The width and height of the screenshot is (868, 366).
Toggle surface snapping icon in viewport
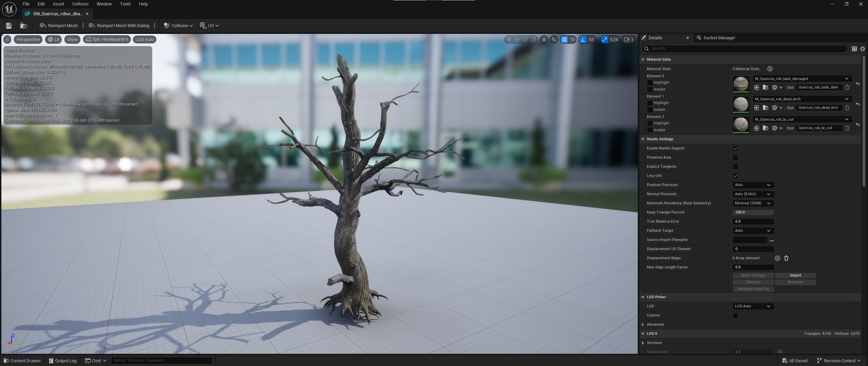554,40
